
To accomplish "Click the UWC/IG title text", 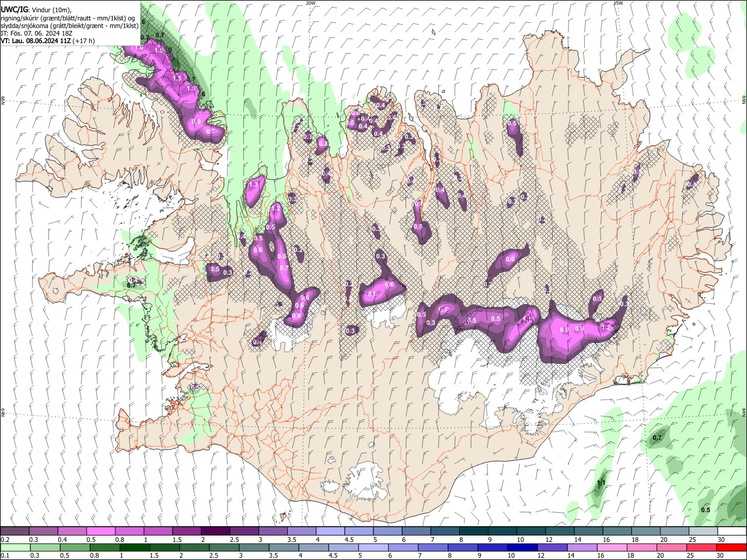I will [14, 9].
